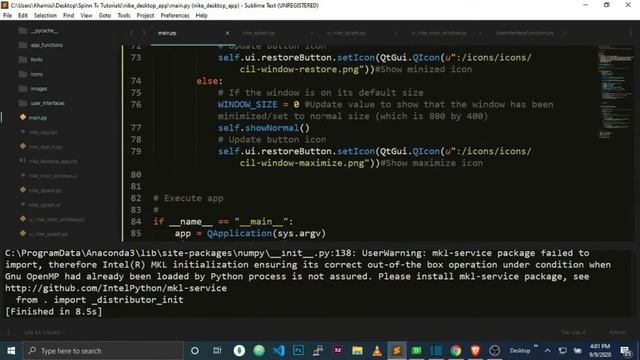Image resolution: width=640 pixels, height=360 pixels.
Task: Switch to the UserInterfaceFunctions.py tab
Action: (525, 33)
